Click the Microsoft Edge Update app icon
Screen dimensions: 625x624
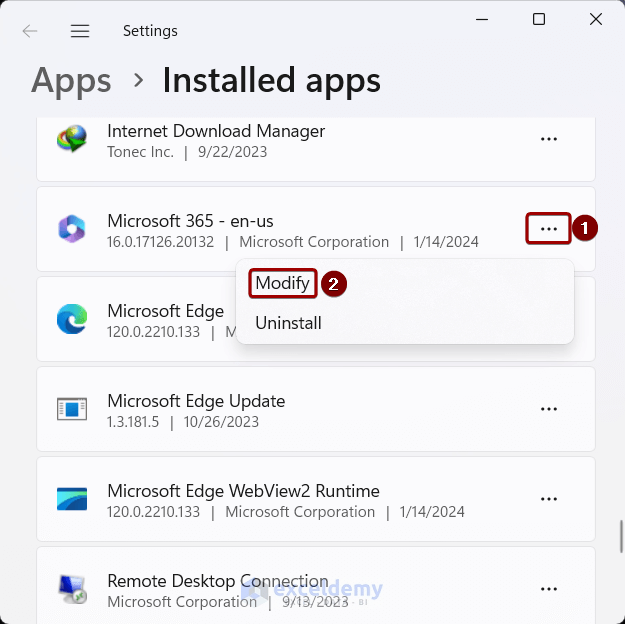tap(72, 409)
